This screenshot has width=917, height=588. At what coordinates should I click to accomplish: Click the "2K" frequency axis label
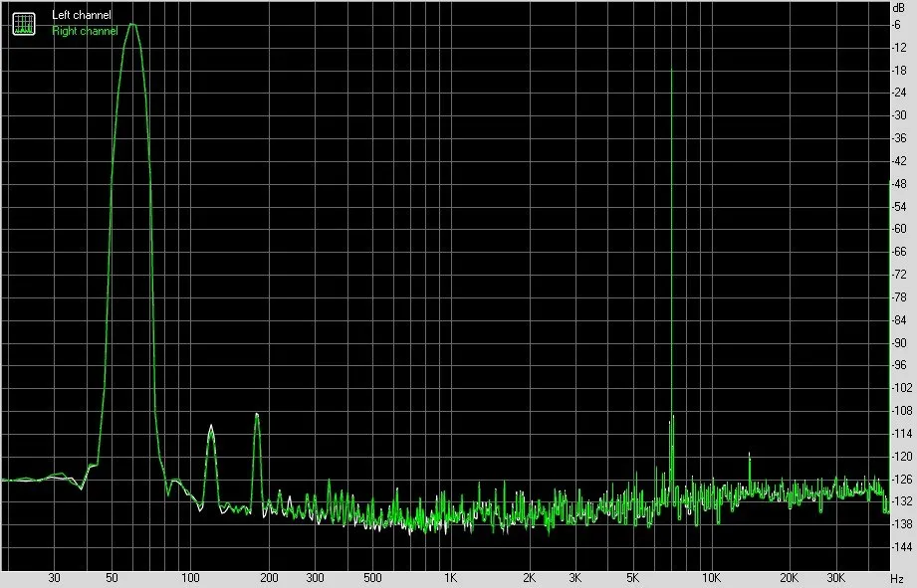coord(530,578)
